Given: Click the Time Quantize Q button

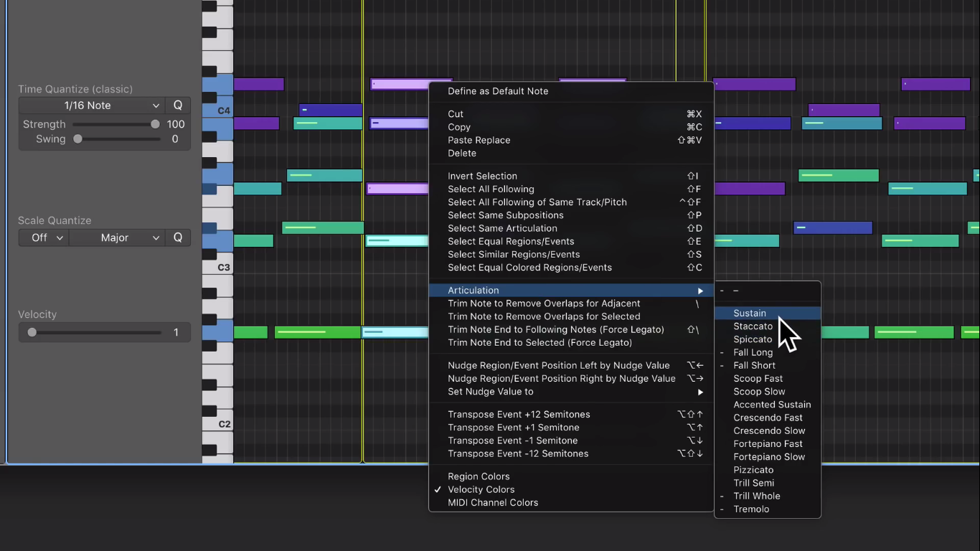Looking at the screenshot, I should pyautogui.click(x=178, y=105).
